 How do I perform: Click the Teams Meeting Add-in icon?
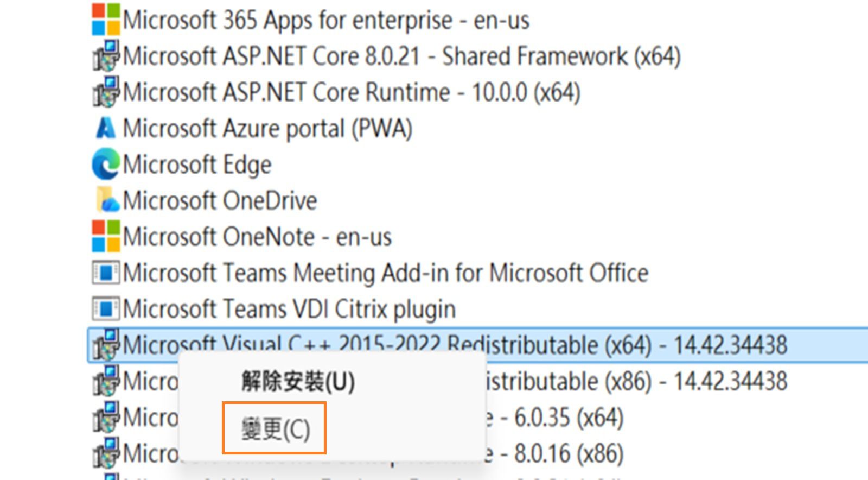coord(106,273)
